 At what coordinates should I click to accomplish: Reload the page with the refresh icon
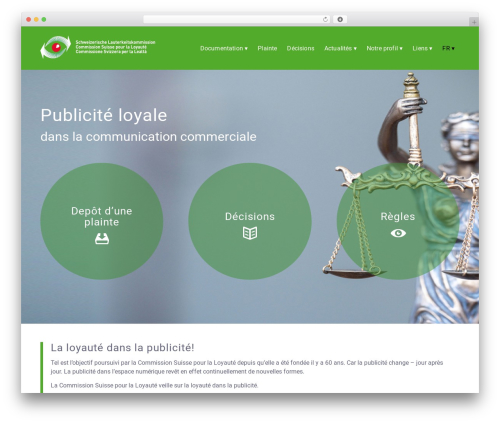point(325,19)
